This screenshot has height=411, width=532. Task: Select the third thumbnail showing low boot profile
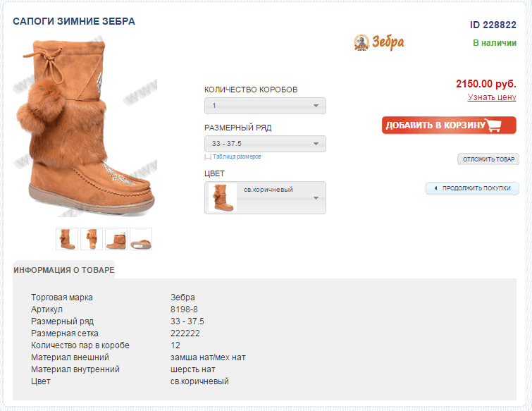tap(116, 239)
